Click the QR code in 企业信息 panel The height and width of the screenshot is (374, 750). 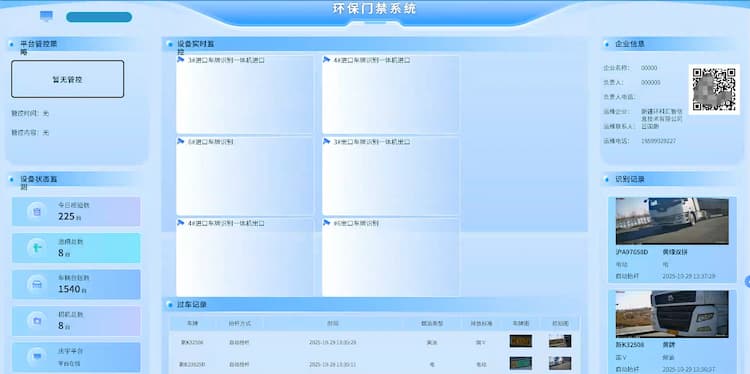click(714, 89)
